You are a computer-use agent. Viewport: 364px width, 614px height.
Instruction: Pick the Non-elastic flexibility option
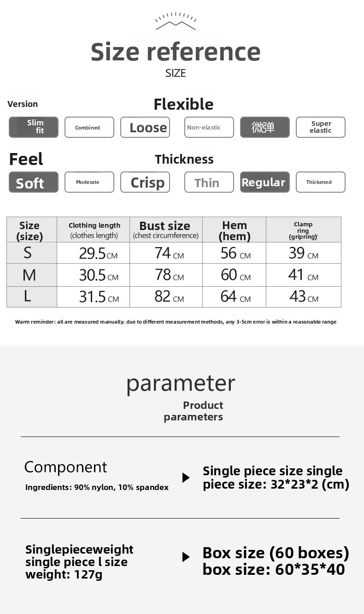click(209, 127)
